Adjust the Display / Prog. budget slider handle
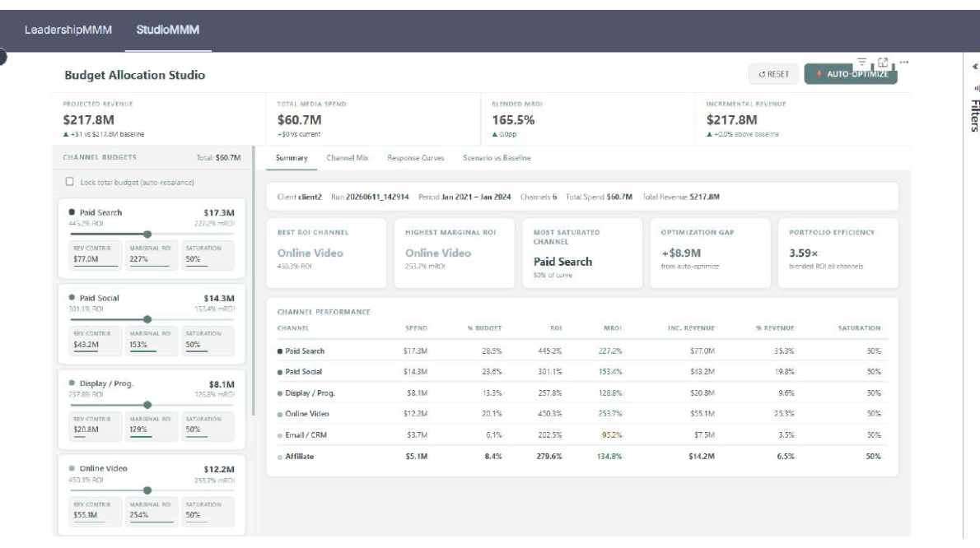Image resolution: width=980 pixels, height=548 pixels. pyautogui.click(x=147, y=405)
